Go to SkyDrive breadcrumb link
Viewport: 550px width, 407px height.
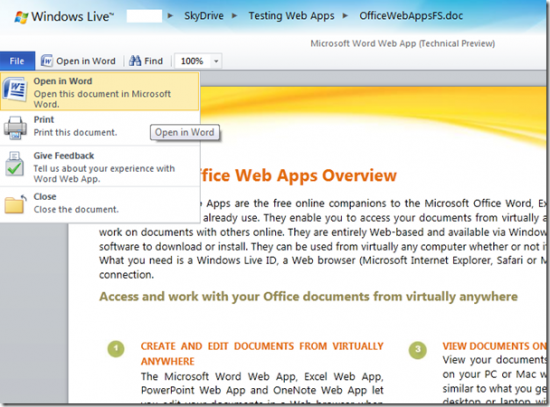pos(204,16)
